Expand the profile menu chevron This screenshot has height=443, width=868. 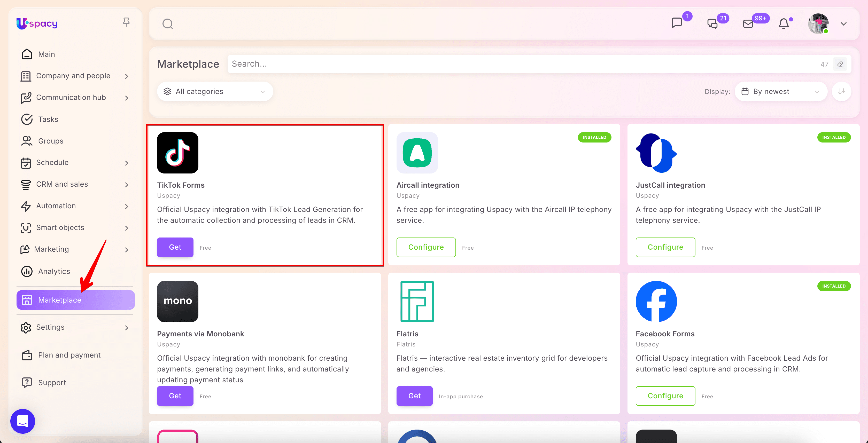tap(843, 24)
